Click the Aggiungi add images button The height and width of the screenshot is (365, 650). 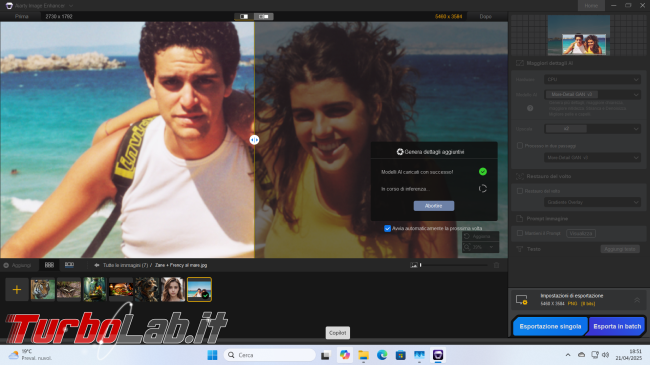[17, 265]
